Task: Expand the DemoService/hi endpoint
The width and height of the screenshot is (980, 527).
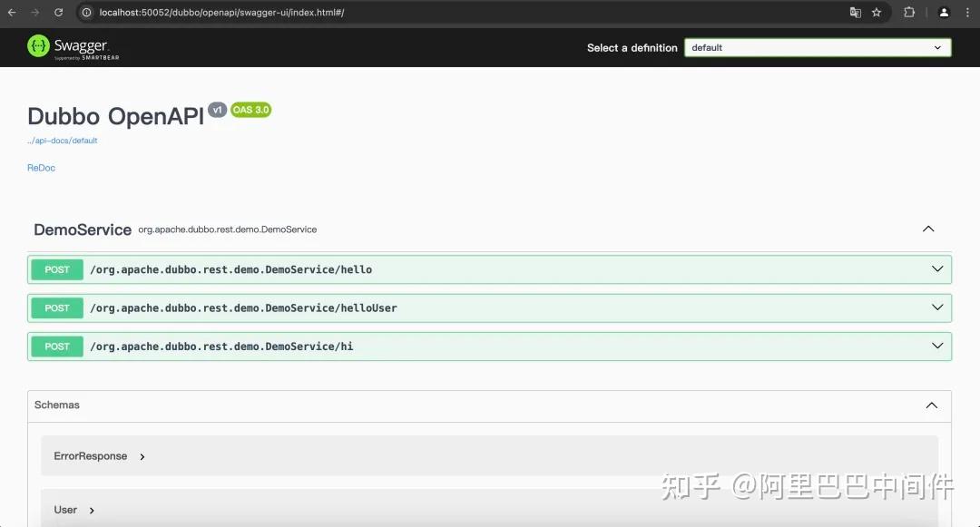Action: [937, 346]
